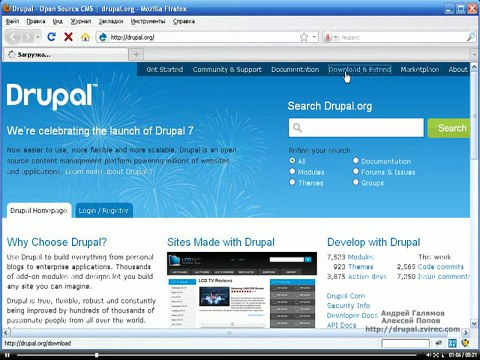Image resolution: width=480 pixels, height=360 pixels.
Task: Click the site identity icon in address bar
Action: 103,37
